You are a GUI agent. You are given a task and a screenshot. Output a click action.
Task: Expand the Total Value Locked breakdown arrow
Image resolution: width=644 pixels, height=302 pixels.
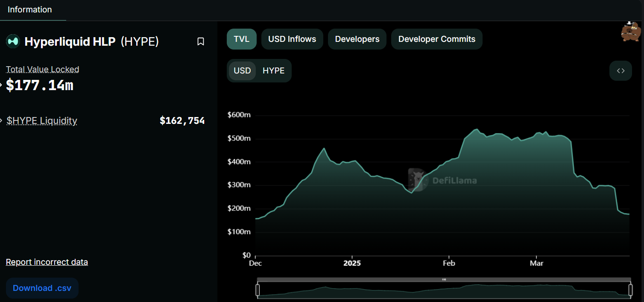2,85
